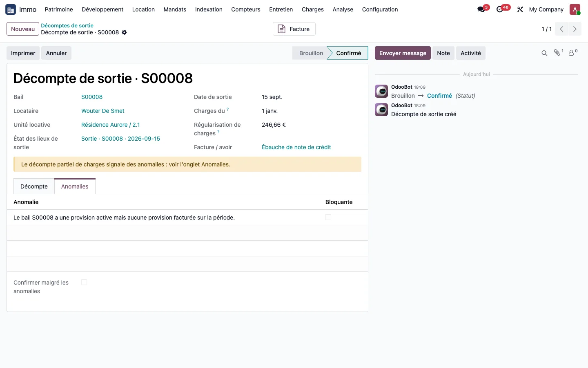The width and height of the screenshot is (588, 368).
Task: Click the Imprimer button
Action: (23, 53)
